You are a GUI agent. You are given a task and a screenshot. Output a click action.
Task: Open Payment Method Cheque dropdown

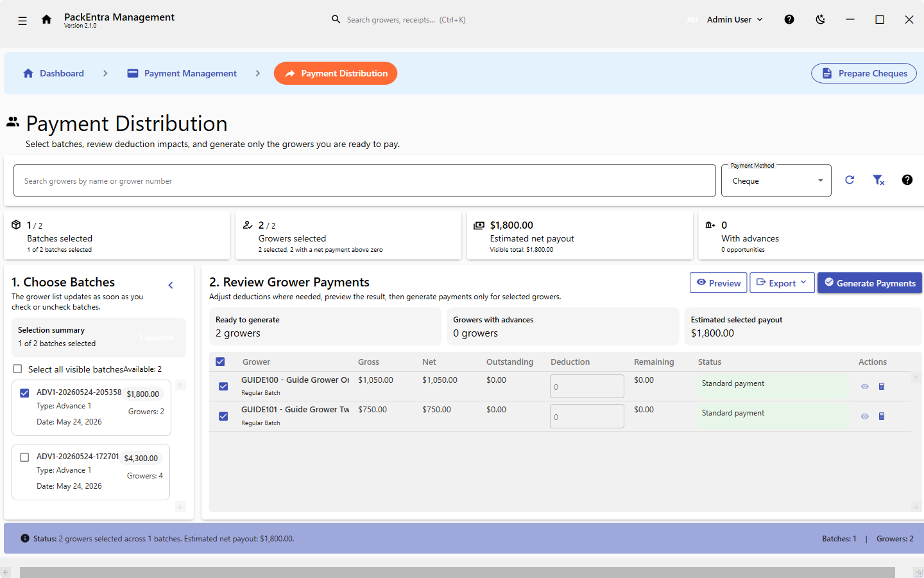pos(776,180)
